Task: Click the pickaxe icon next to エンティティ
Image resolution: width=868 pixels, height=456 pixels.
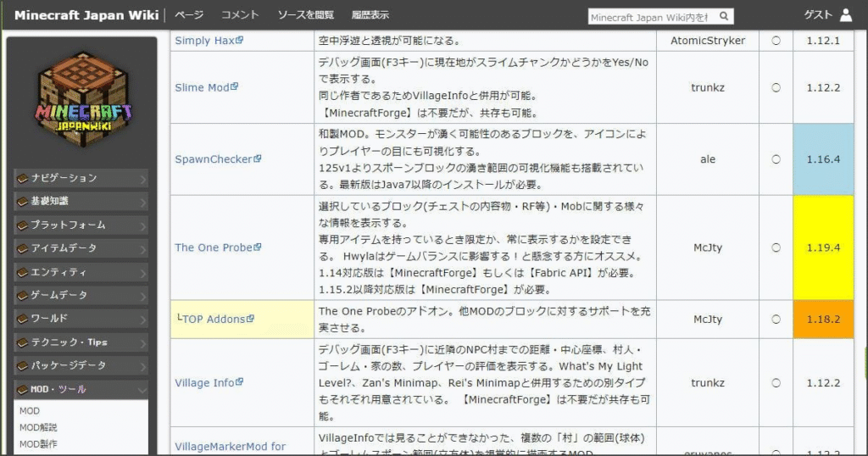Action: (x=22, y=272)
